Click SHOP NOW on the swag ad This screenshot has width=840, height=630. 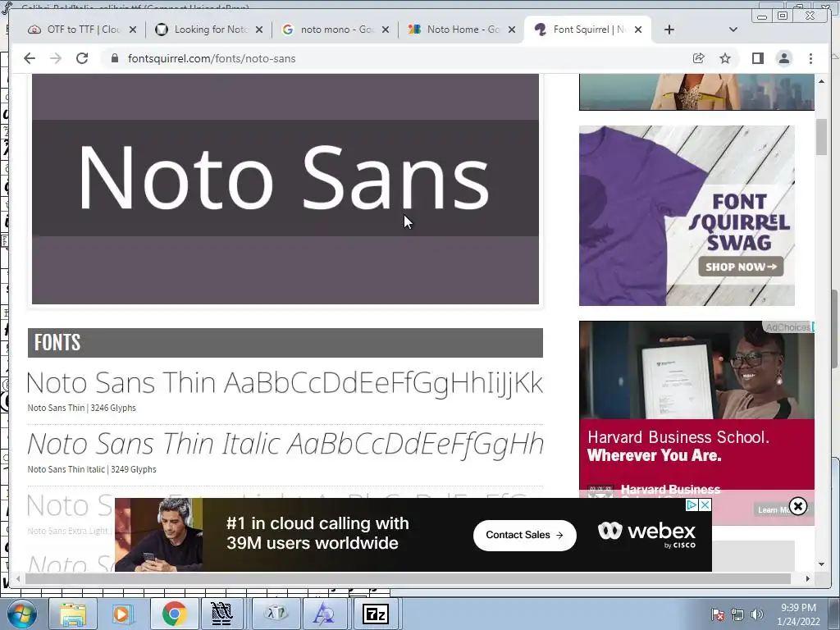click(x=741, y=267)
